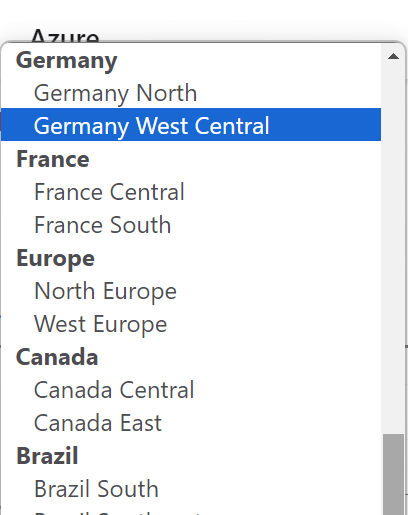The width and height of the screenshot is (408, 515).
Task: Choose the highlighted Germany West Central option
Action: pyautogui.click(x=191, y=125)
